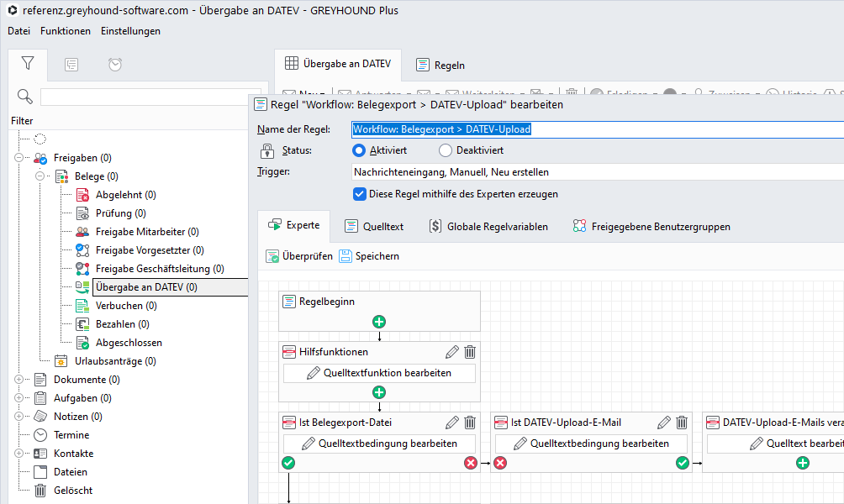Click green check of Ist DATEV-Upload-E-Mail
This screenshot has width=844, height=504.
683,463
